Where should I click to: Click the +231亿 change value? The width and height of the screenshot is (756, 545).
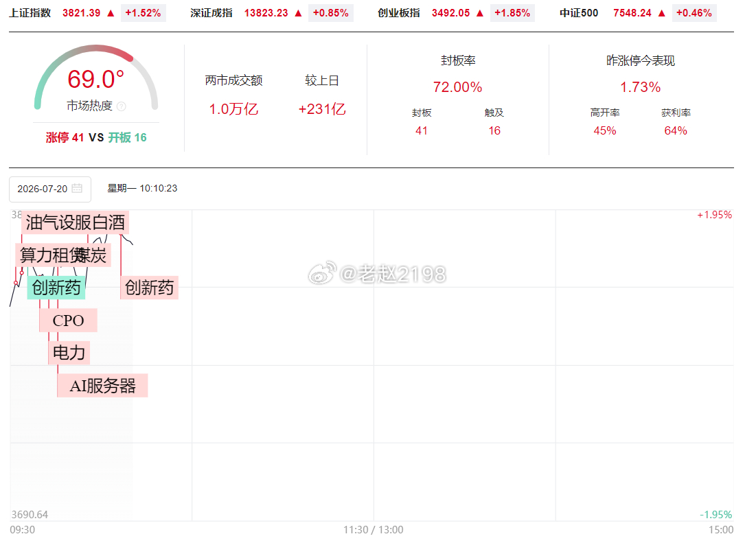pyautogui.click(x=322, y=109)
